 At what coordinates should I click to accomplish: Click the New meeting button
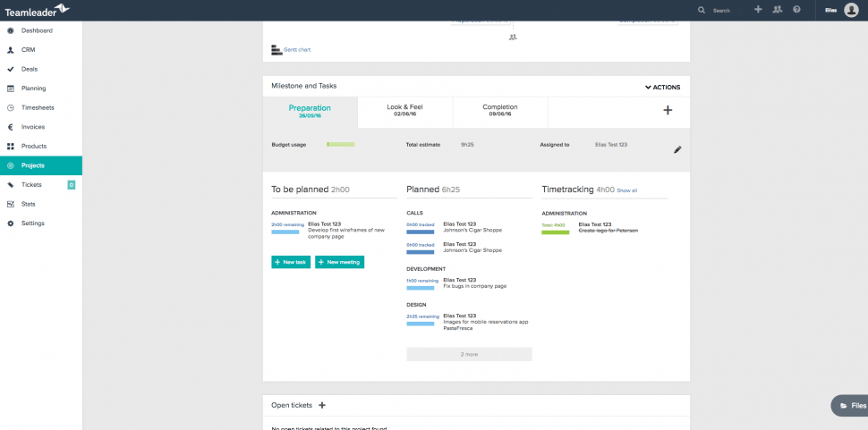[x=339, y=262]
